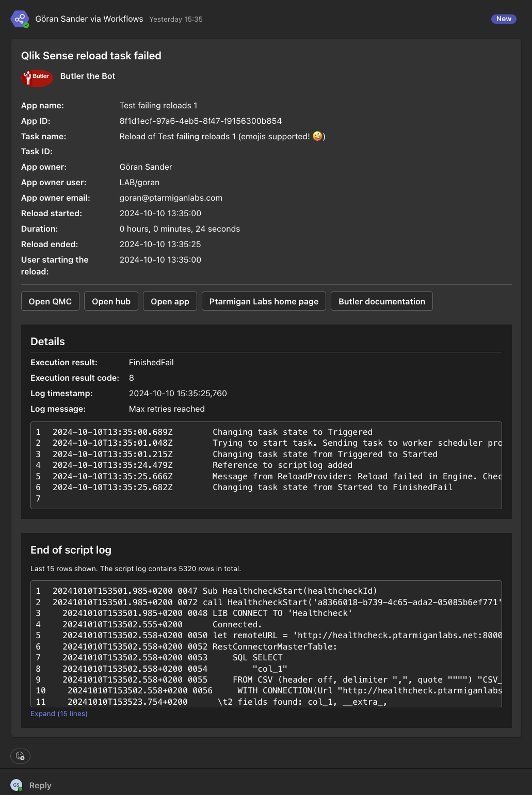Click the New badge
This screenshot has width=532, height=795.
tap(504, 19)
